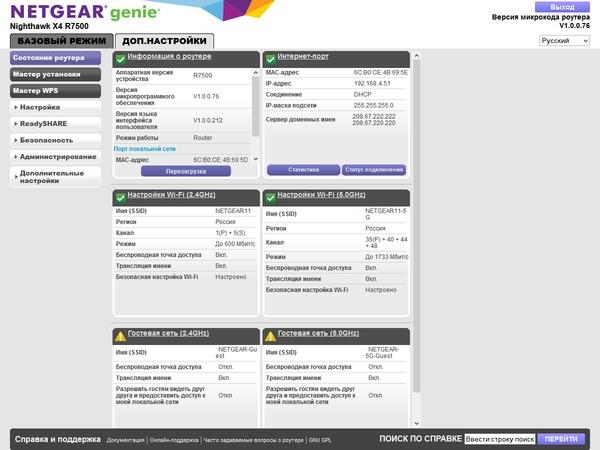Click the SSID value NETGEAR11

tap(233, 211)
